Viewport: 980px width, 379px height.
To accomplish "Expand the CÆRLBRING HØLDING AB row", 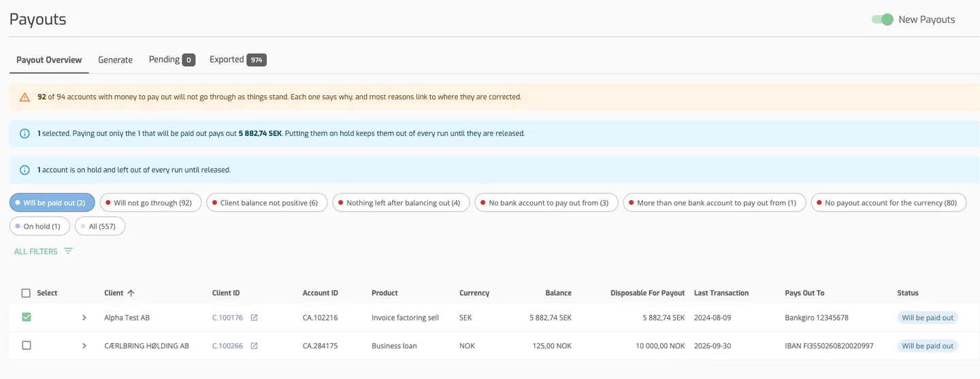I will pos(84,346).
